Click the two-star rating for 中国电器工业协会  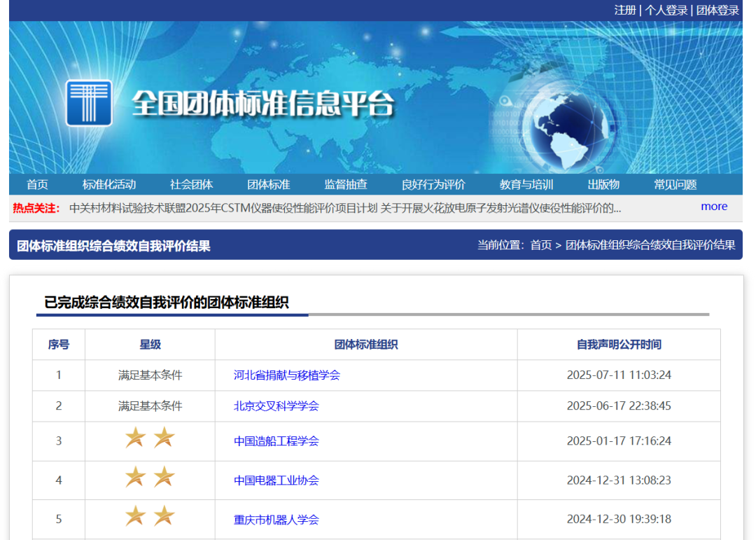150,477
